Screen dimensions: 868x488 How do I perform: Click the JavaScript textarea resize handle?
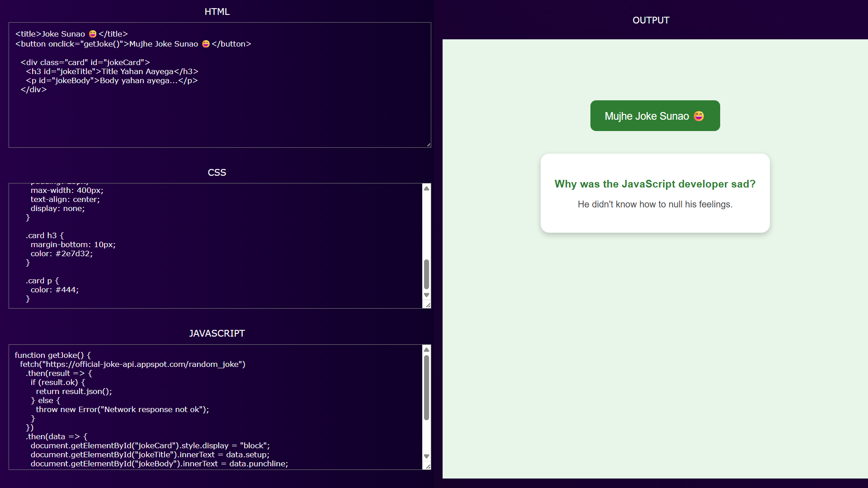pos(428,466)
